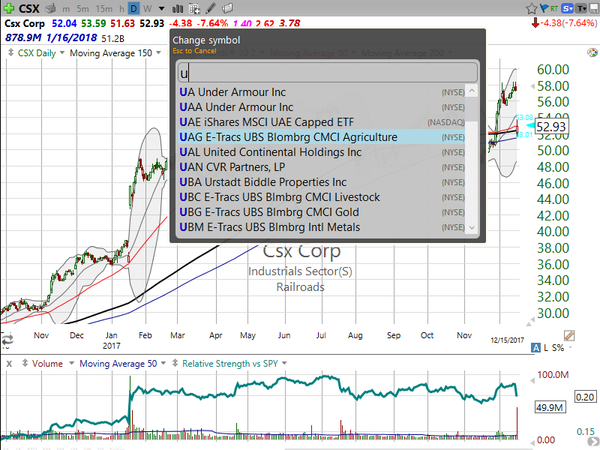
Task: Select the Weekly (W) timeframe
Action: click(147, 8)
